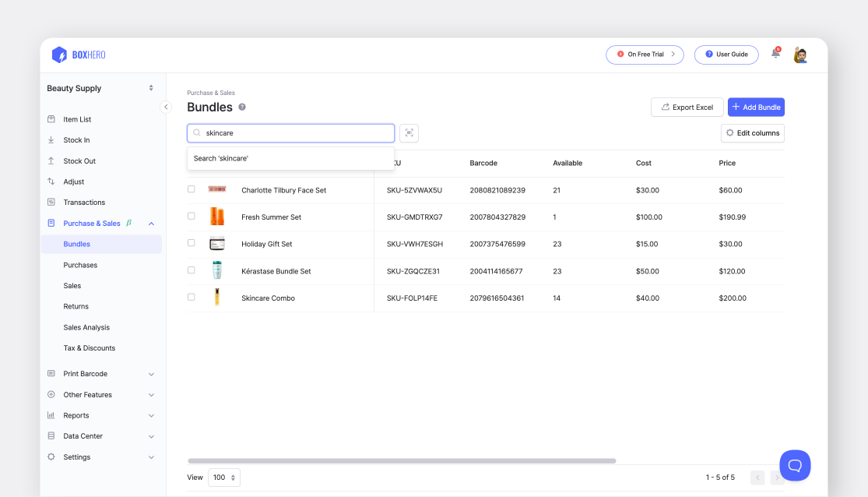Click Export Excel
This screenshot has width=868, height=497.
pos(687,107)
